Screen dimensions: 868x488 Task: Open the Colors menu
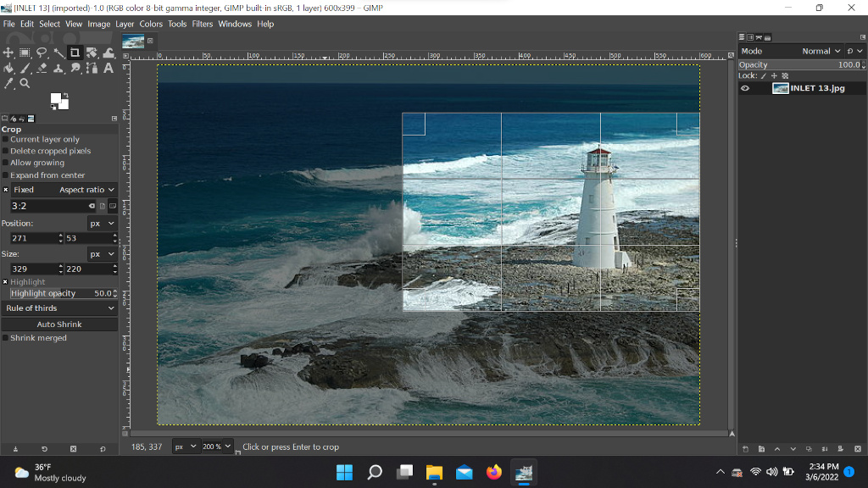(151, 24)
